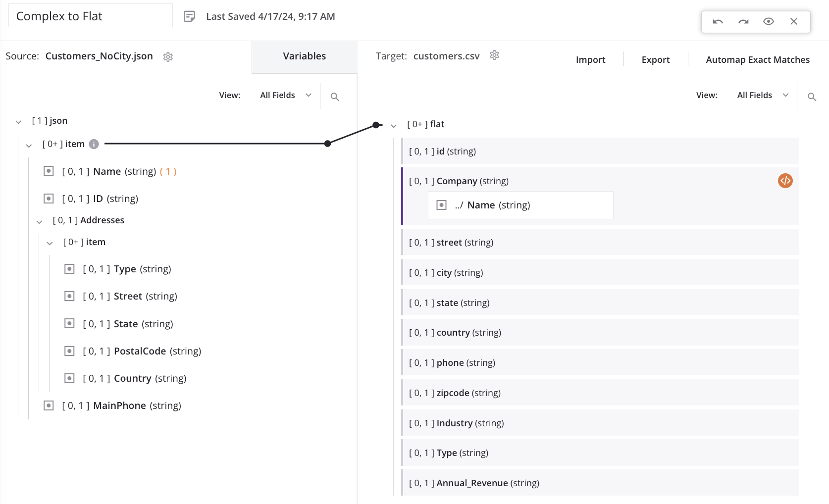This screenshot has width=829, height=504.
Task: Collapse the root json node
Action: [18, 122]
